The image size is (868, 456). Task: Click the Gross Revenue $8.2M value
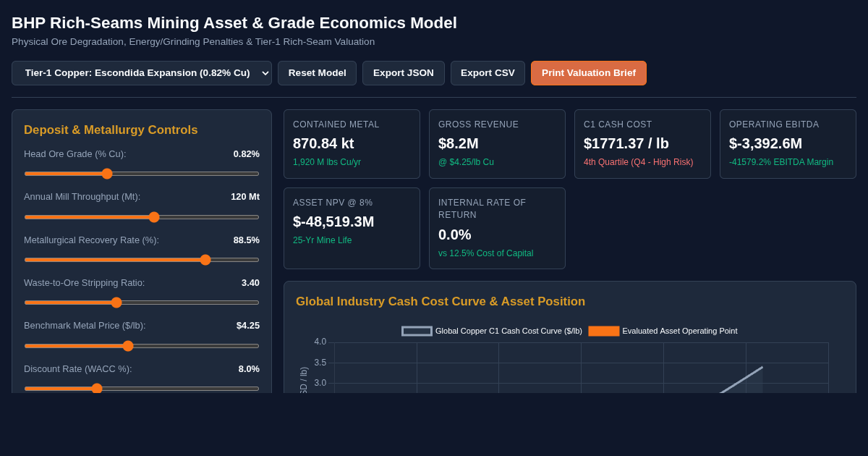click(459, 143)
